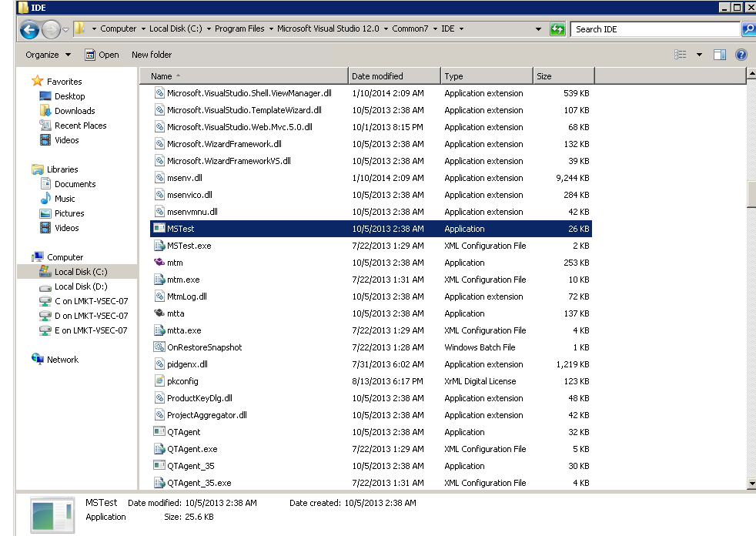The image size is (756, 536).
Task: Click the Back navigation arrow button
Action: [x=29, y=30]
